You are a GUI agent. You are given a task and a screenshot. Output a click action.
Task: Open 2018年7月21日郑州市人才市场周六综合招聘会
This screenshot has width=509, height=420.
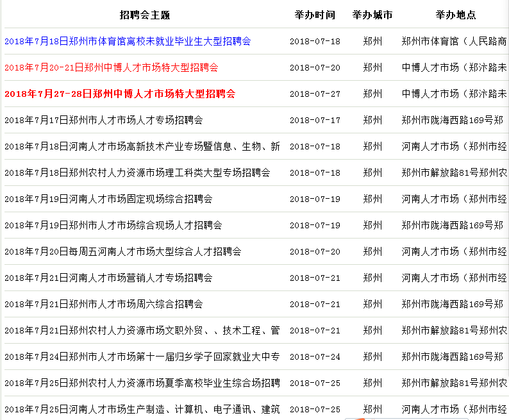104,304
